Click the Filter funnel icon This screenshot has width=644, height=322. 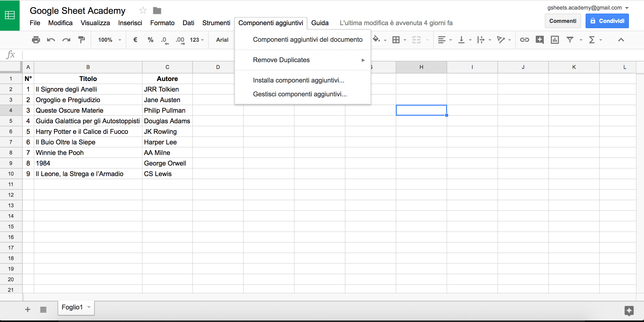click(x=570, y=40)
